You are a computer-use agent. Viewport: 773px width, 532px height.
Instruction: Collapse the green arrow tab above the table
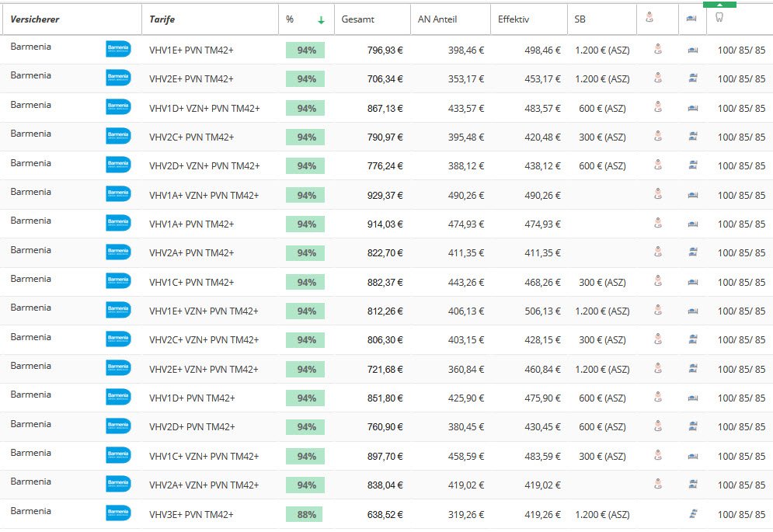(719, 4)
